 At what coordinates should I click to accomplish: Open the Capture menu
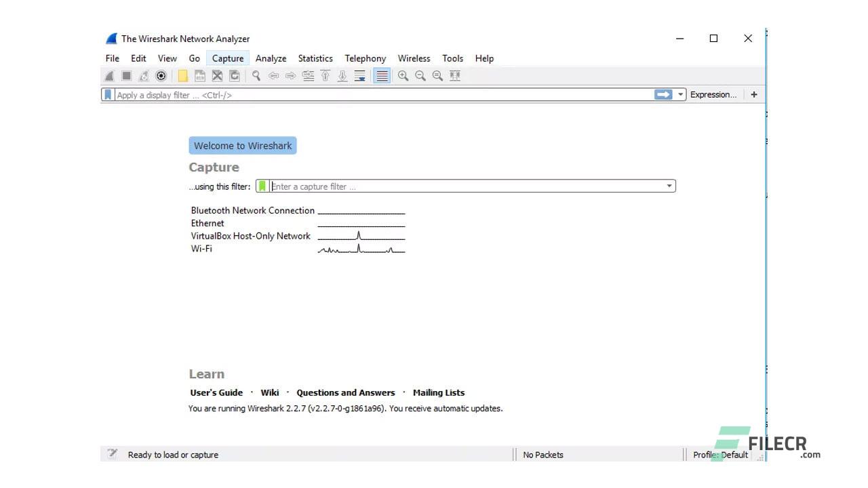228,58
